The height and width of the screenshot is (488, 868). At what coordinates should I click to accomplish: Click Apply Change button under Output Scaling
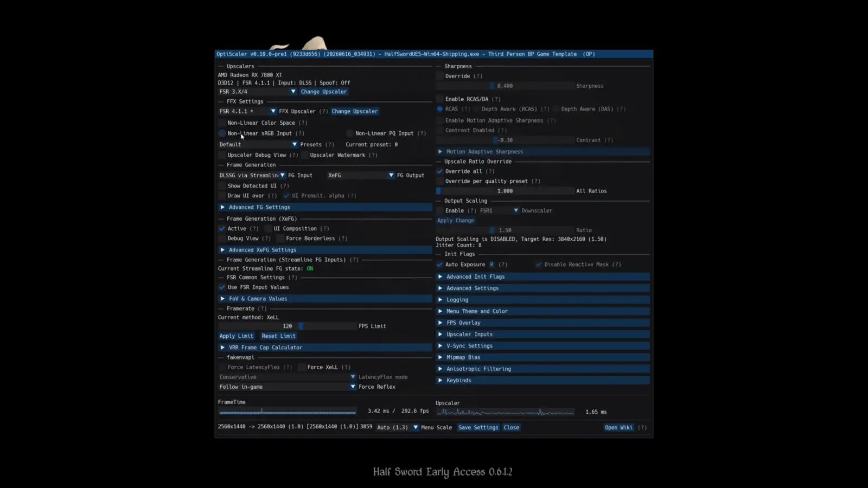[456, 221]
